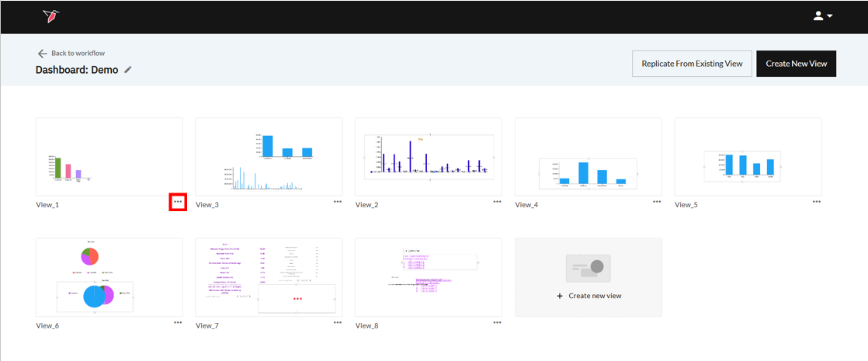Click the View_1 label text
The width and height of the screenshot is (868, 361).
coord(47,205)
